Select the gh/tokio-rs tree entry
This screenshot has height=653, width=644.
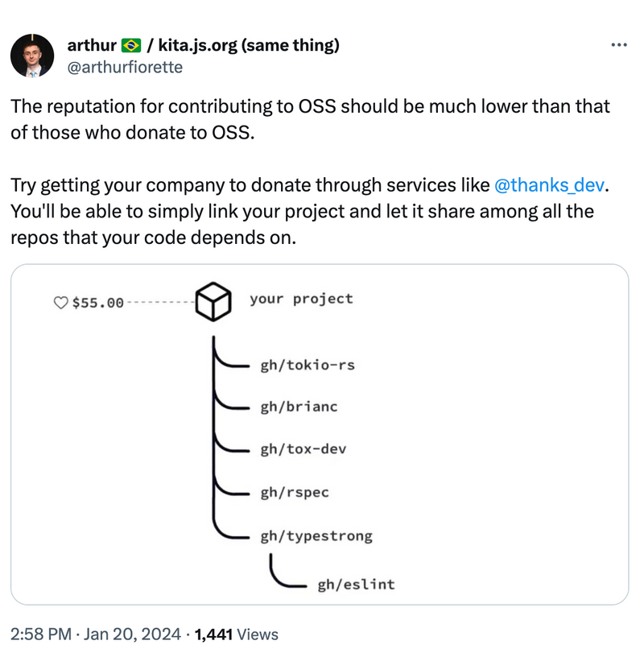(x=308, y=366)
